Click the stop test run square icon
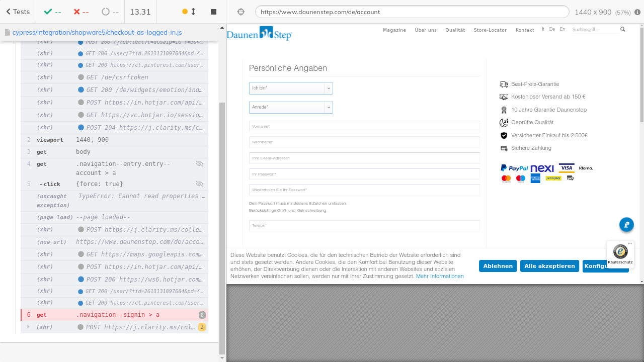 click(x=213, y=12)
